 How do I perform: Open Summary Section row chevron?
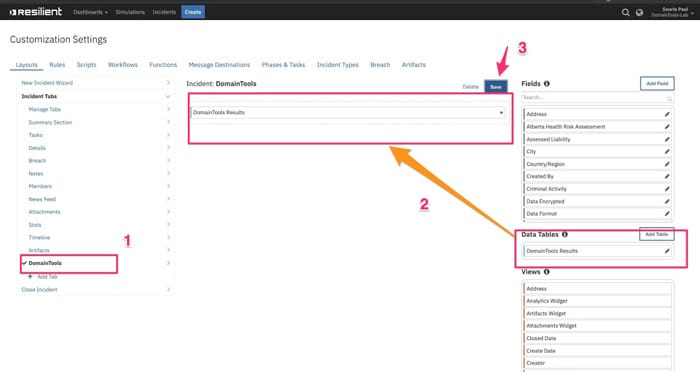click(168, 122)
